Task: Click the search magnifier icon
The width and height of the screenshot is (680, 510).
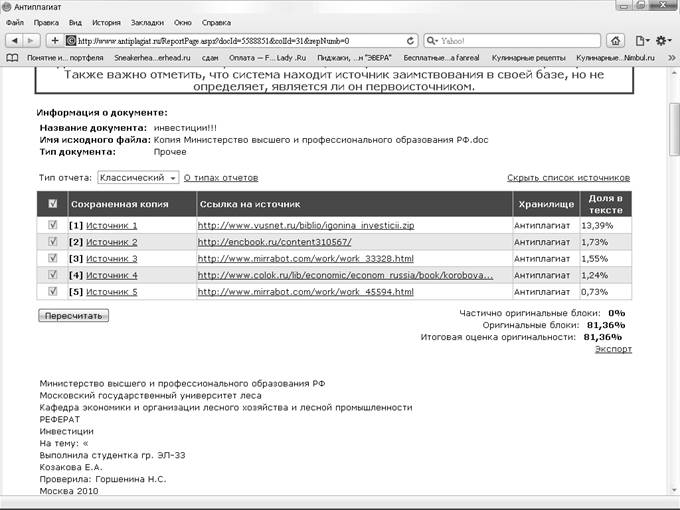Action: (x=431, y=41)
